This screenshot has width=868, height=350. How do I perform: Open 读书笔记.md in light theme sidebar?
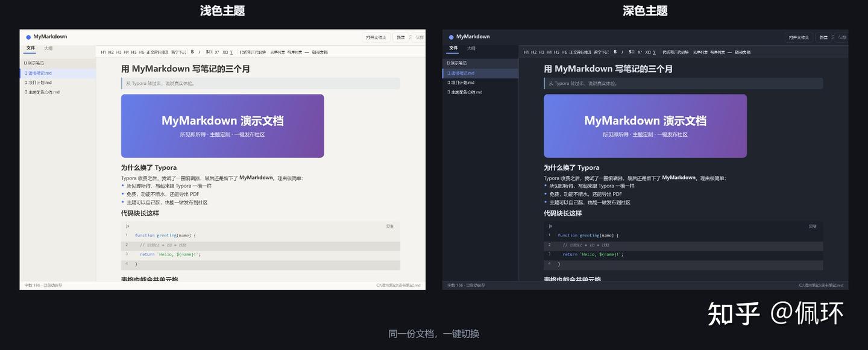coord(57,73)
